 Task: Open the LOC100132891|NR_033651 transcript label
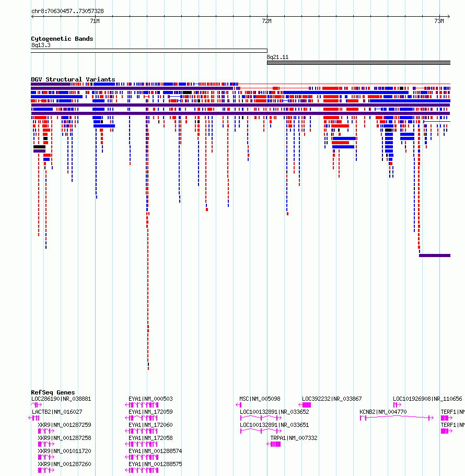tap(274, 425)
